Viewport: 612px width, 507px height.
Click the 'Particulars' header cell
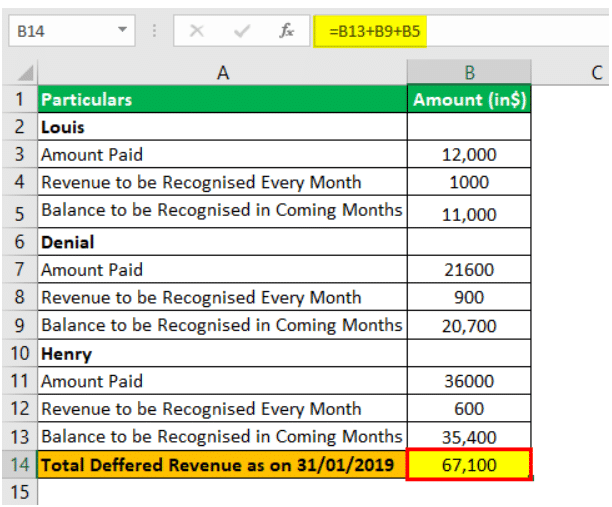[x=222, y=99]
